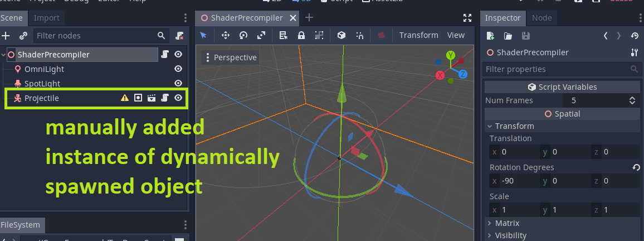Go to next object in Inspector history
This screenshot has height=241, width=644.
(619, 36)
